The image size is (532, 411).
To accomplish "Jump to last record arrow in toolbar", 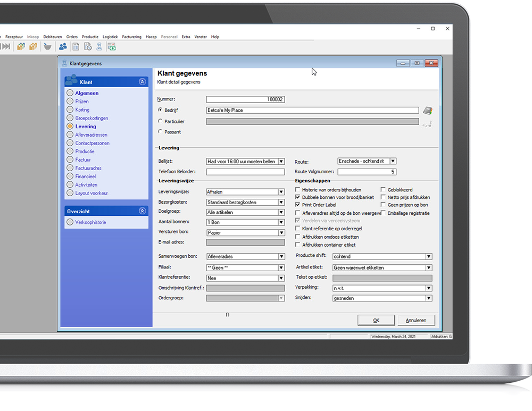I will click(6, 47).
